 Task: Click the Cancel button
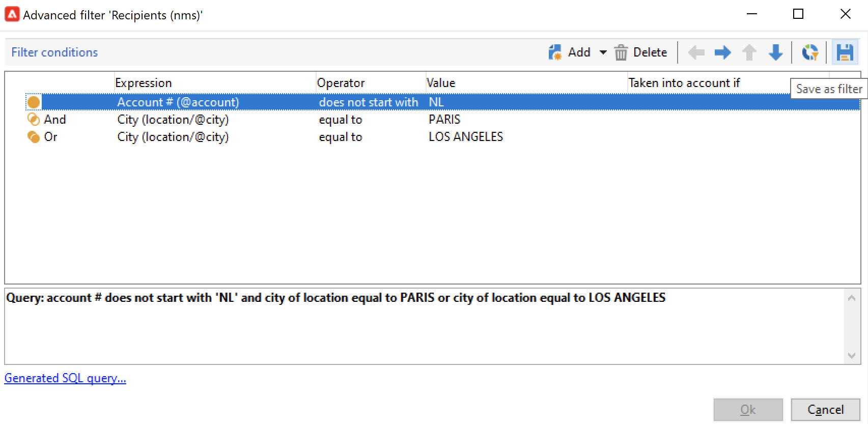click(825, 410)
